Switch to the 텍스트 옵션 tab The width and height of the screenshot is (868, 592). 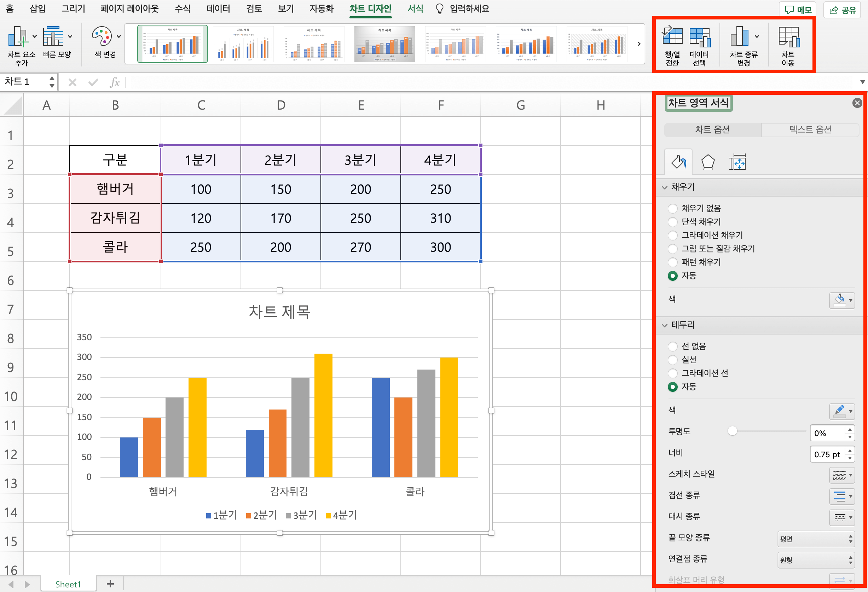pyautogui.click(x=810, y=129)
